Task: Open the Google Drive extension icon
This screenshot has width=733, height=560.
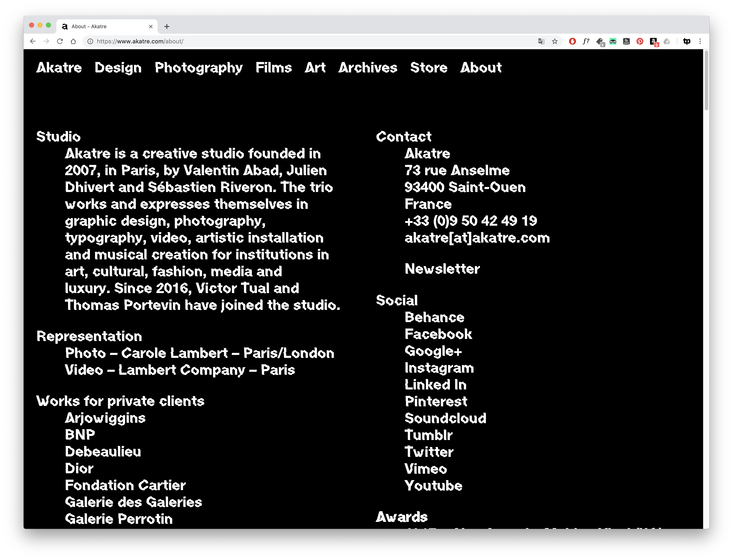Action: pos(667,41)
